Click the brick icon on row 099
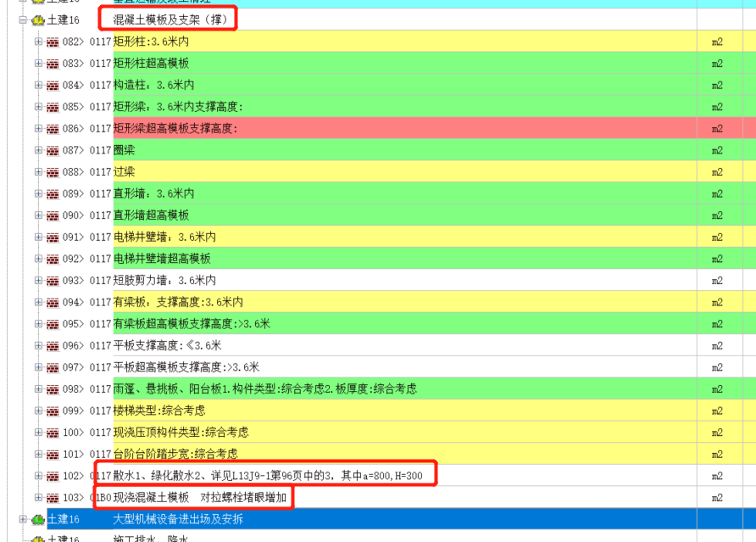 (53, 411)
